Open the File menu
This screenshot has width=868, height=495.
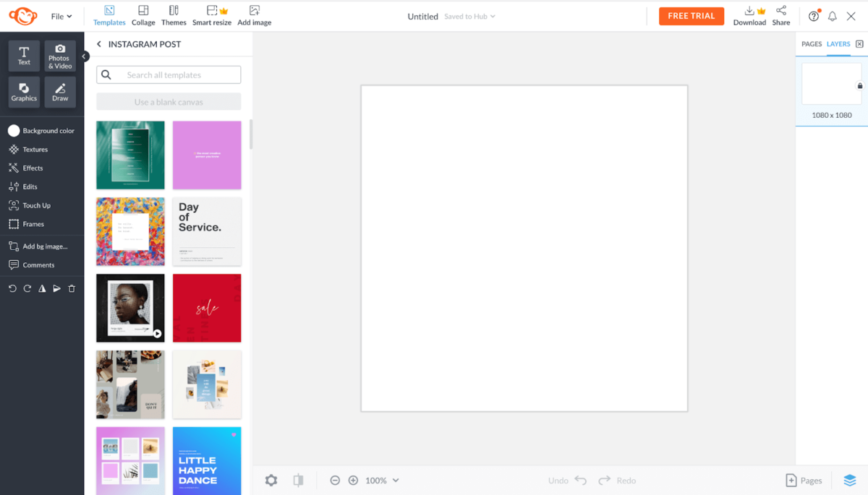point(61,15)
